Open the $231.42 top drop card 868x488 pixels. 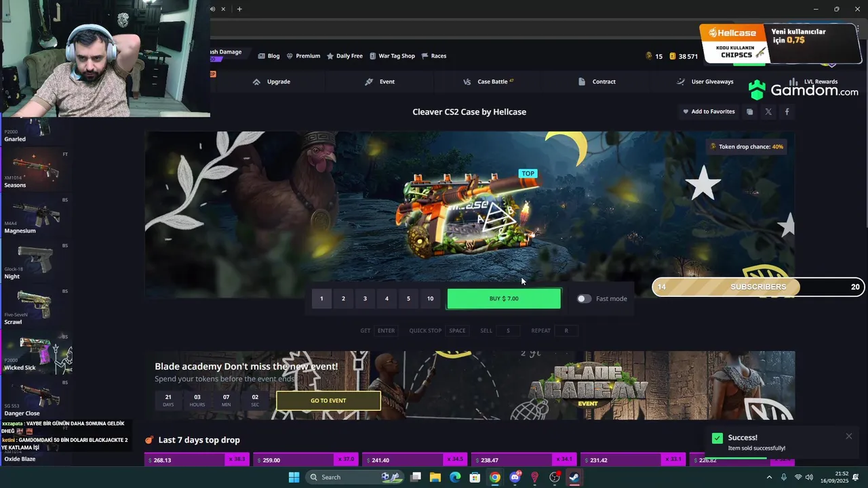pos(633,460)
